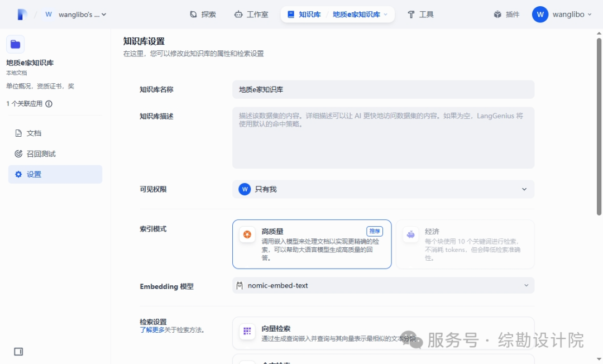The width and height of the screenshot is (603, 364).
Task: Open the Embedding 模型 dropdown
Action: (x=383, y=285)
